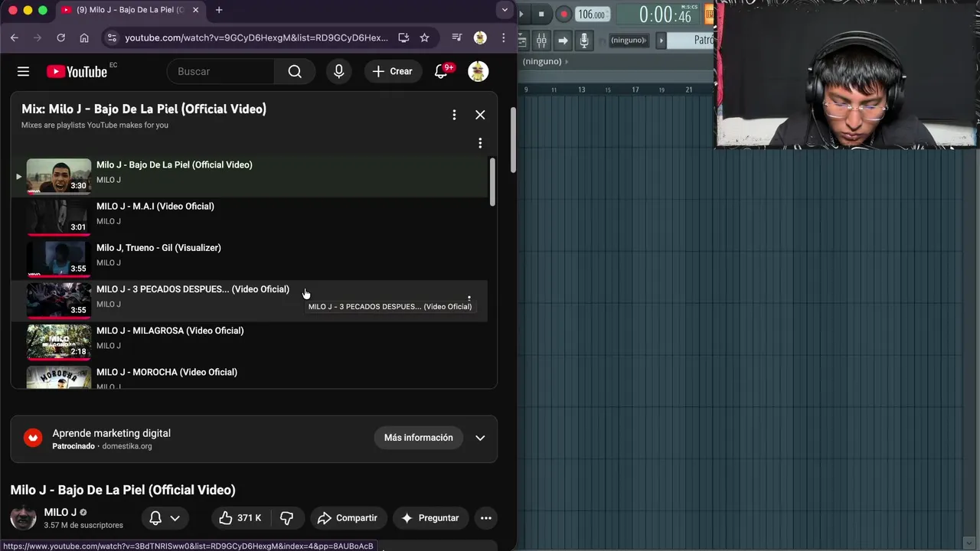
Task: Like the video with 371 K likes
Action: point(240,518)
